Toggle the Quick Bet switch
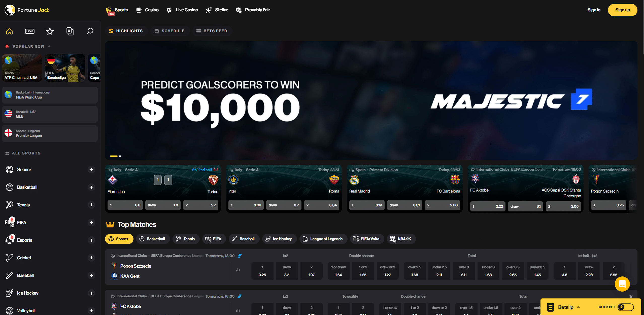The width and height of the screenshot is (644, 315). click(x=625, y=307)
